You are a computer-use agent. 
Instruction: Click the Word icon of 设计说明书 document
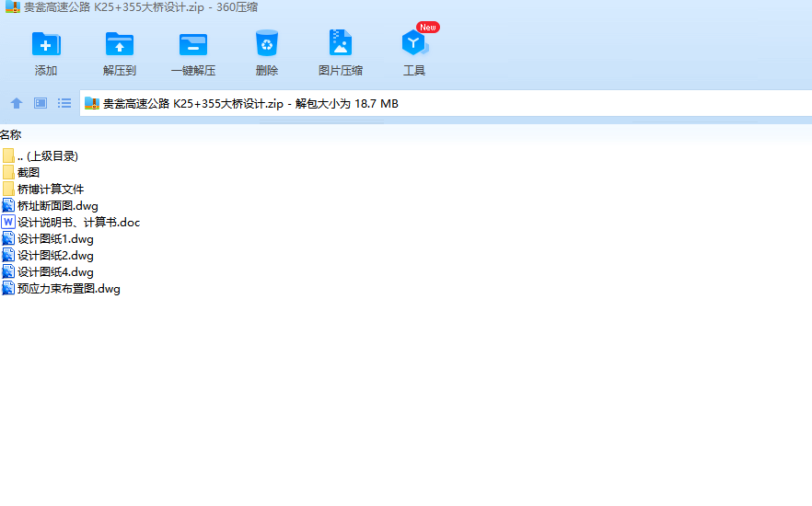pos(8,222)
